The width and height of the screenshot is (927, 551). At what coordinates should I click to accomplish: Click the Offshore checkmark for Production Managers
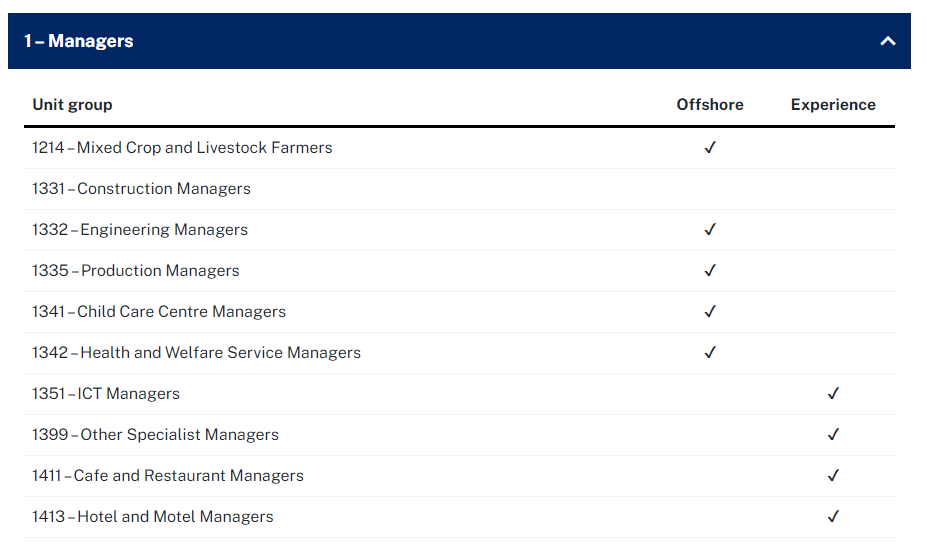coord(710,271)
